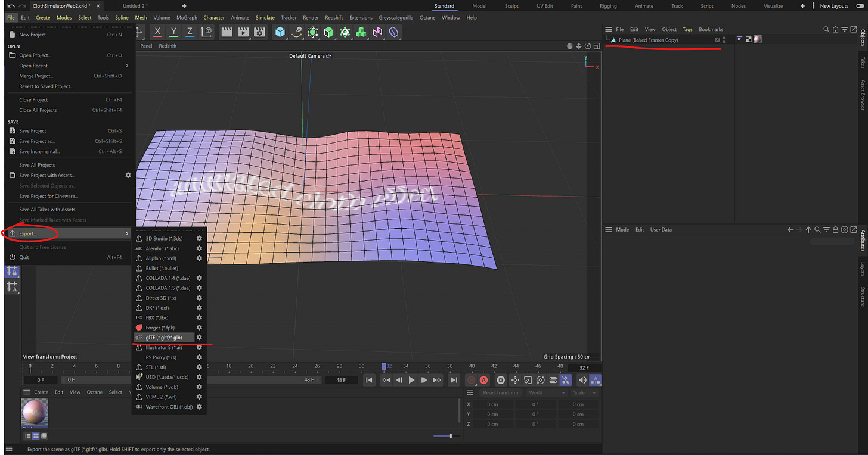Toggle timeline sound playback speaker icon
The width and height of the screenshot is (868, 455).
[x=582, y=380]
